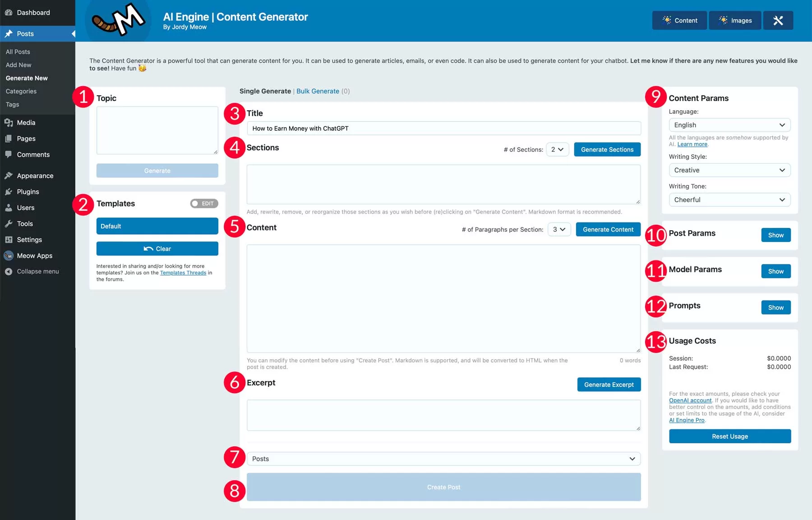The image size is (812, 520).
Task: Open the number of Sections dropdown
Action: (557, 149)
